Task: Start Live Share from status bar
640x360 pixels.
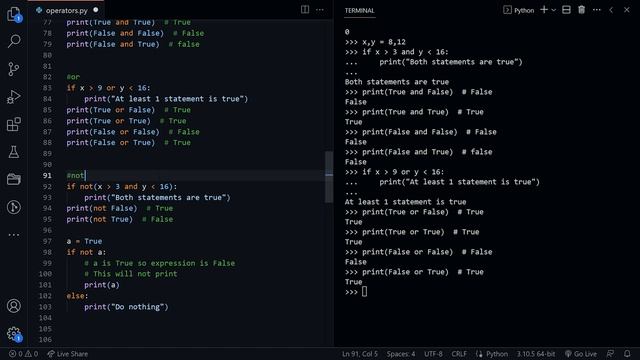Action: click(67, 354)
